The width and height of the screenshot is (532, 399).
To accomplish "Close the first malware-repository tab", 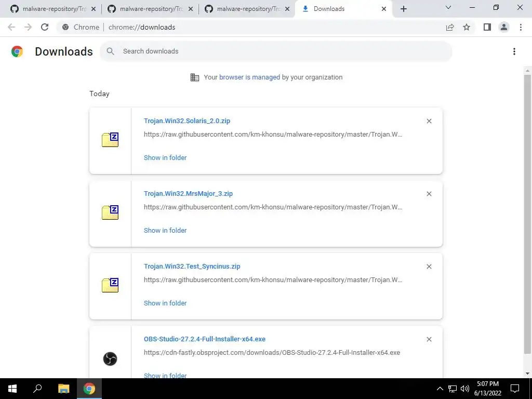I will 94,9.
